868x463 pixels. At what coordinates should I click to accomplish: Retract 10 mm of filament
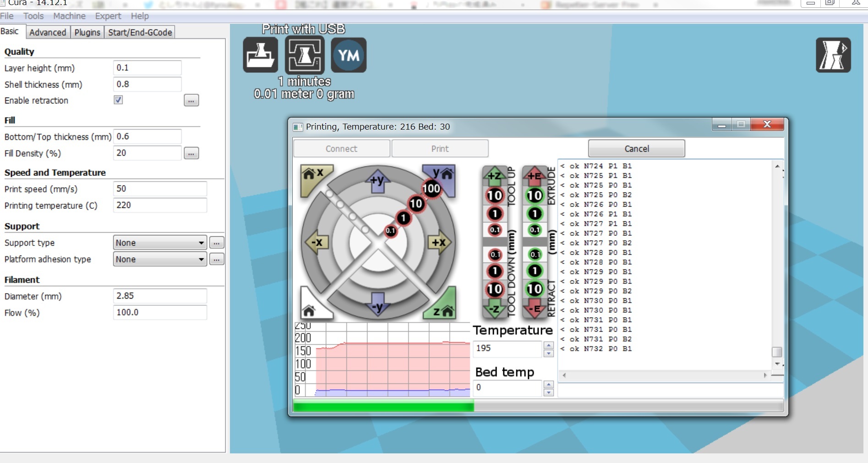click(x=535, y=289)
